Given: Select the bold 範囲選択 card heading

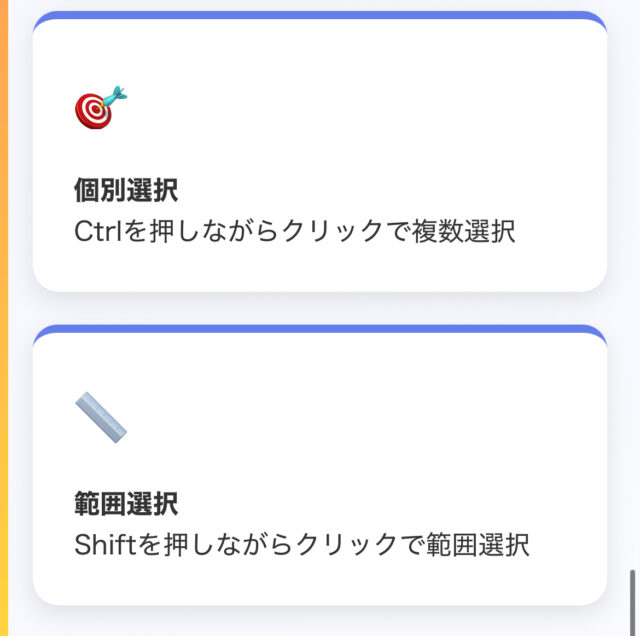Looking at the screenshot, I should (x=126, y=503).
